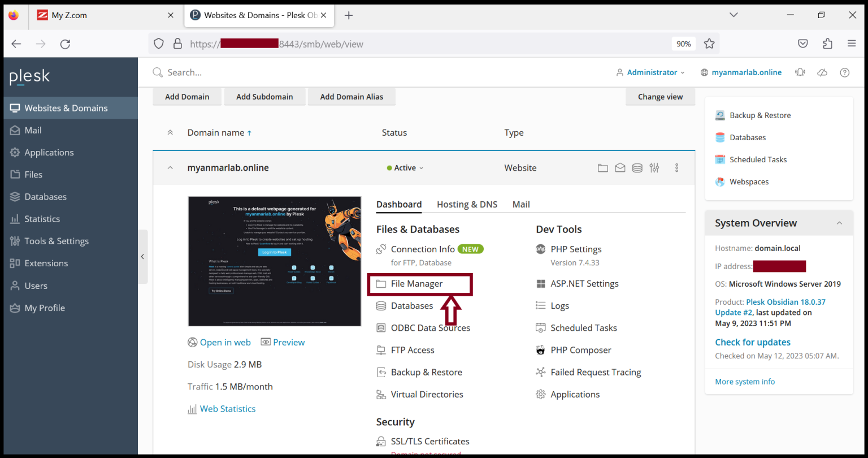868x458 pixels.
Task: Open the help question mark icon
Action: [845, 72]
